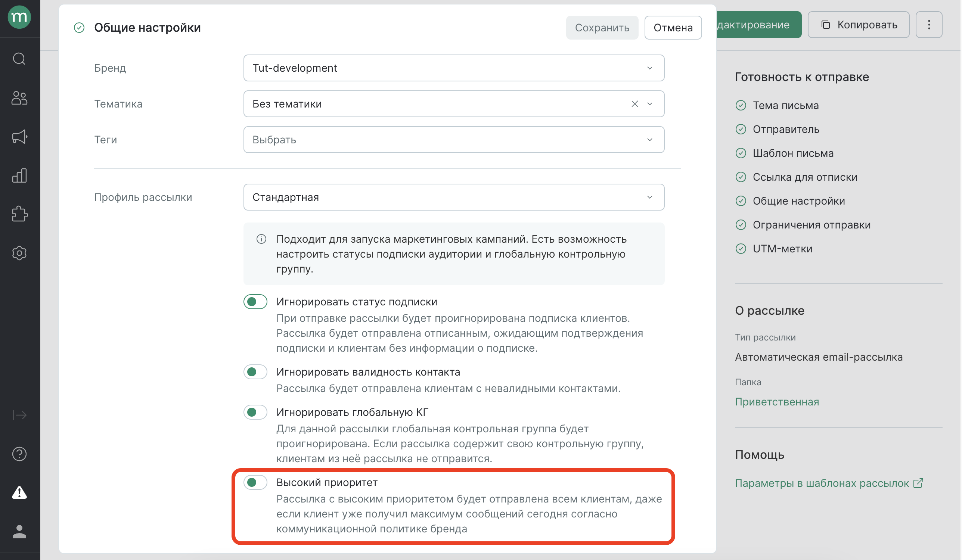Open the help question mark icon

pos(19,454)
